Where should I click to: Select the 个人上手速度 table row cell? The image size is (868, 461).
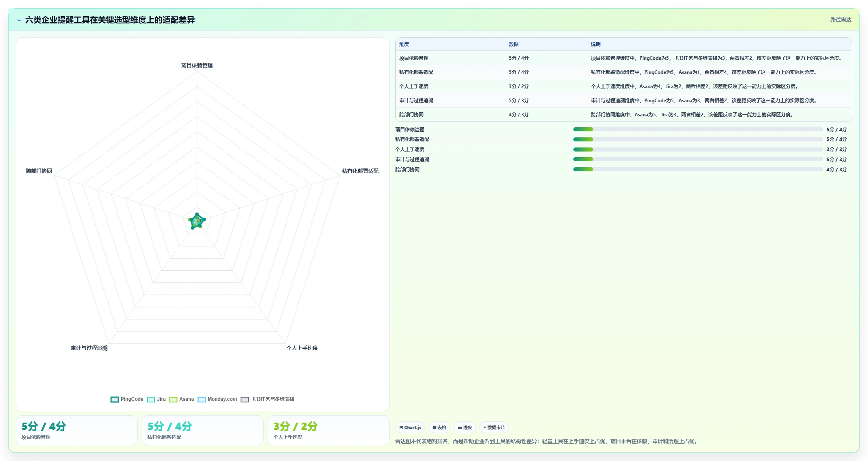pyautogui.click(x=414, y=86)
